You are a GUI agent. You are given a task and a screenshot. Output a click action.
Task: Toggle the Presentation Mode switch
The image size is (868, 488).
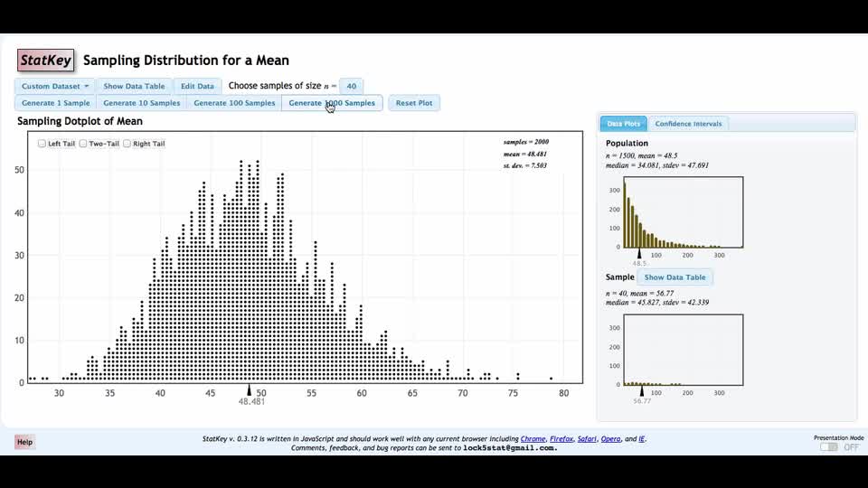coord(829,447)
